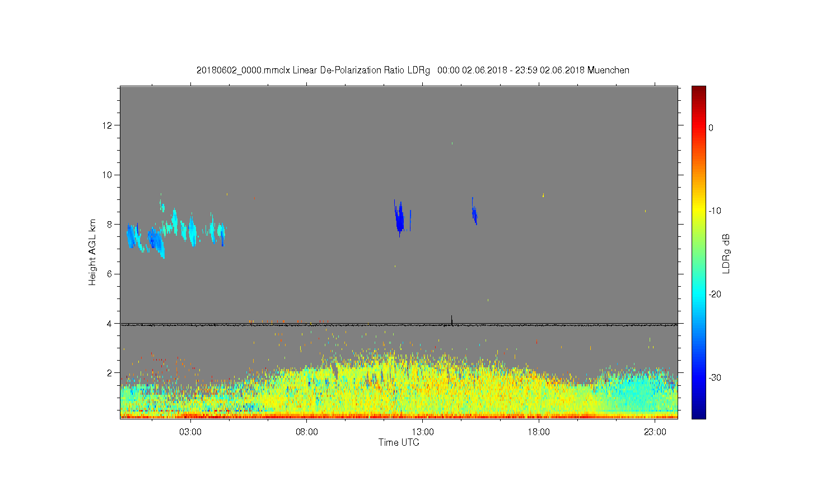
Task: Click the dark red top of the colorbar
Action: (699, 90)
